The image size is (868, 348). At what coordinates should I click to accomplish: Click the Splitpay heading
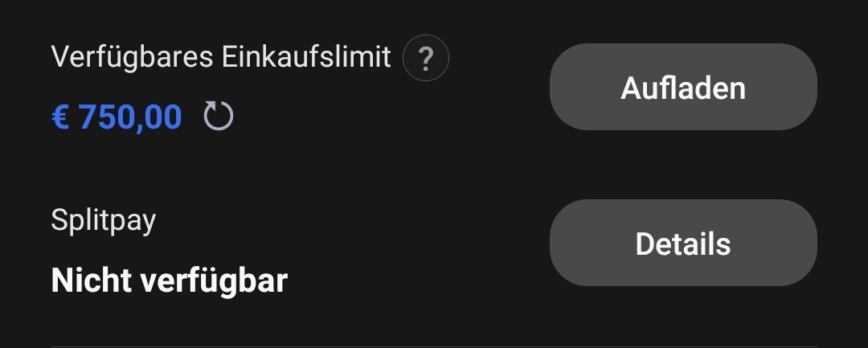pos(104,221)
